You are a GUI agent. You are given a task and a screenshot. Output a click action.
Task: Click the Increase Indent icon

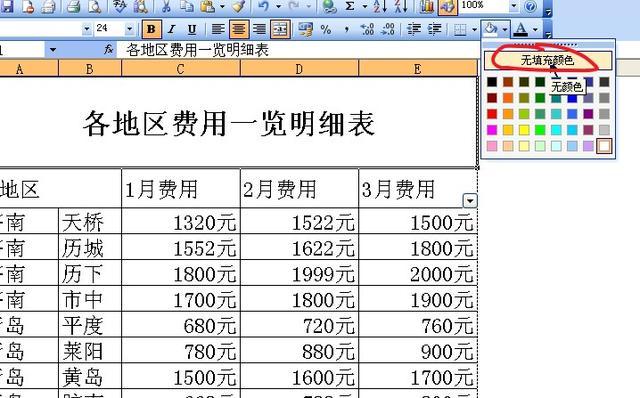point(435,29)
